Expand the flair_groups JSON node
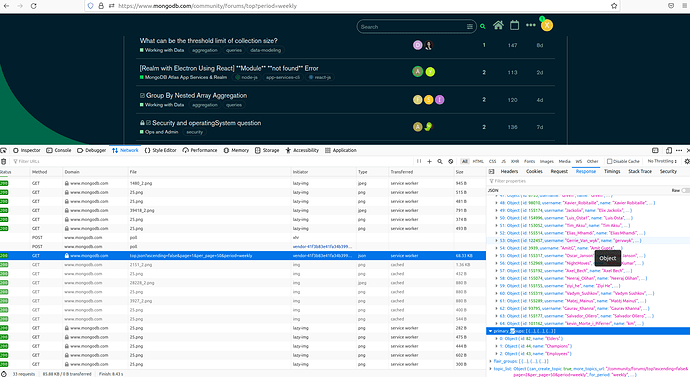Viewport: 690px width, 377px height. (490, 361)
